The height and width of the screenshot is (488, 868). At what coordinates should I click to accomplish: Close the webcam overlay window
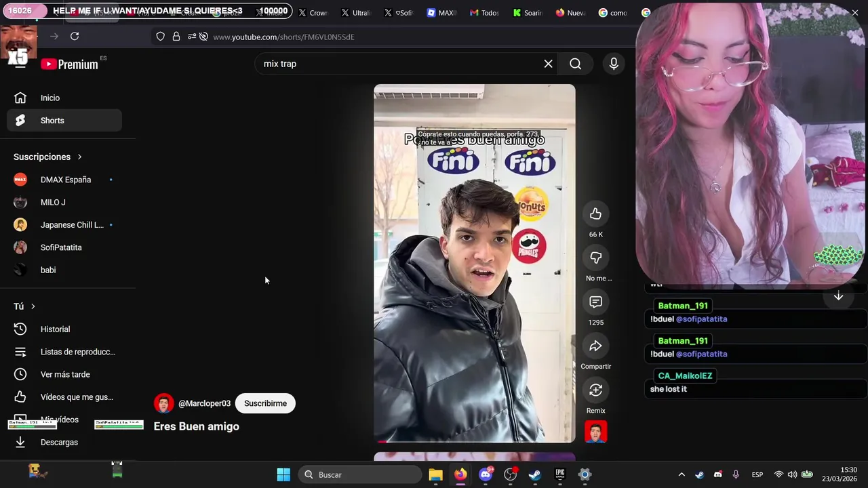pyautogui.click(x=854, y=12)
